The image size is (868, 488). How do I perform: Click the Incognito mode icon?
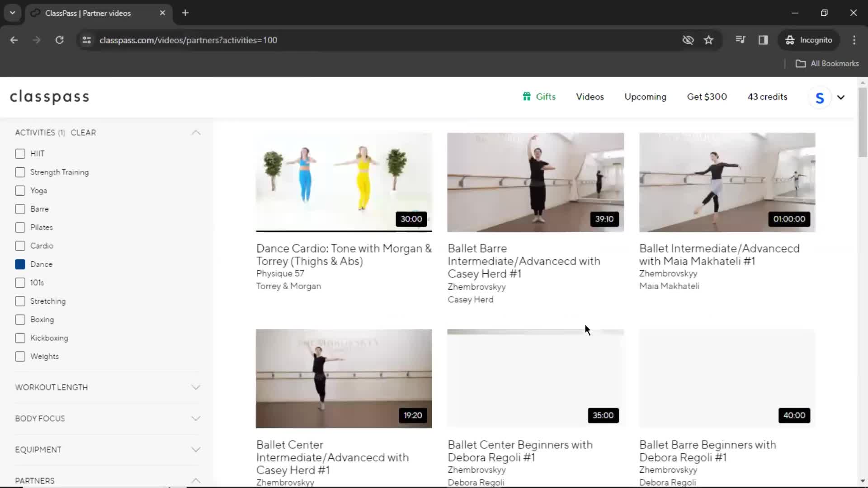[790, 40]
